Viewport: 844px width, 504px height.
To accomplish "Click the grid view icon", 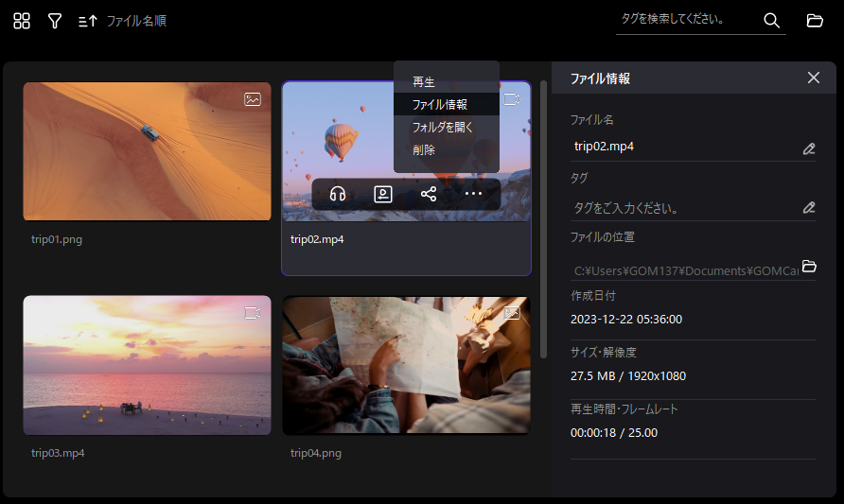I will click(x=22, y=21).
